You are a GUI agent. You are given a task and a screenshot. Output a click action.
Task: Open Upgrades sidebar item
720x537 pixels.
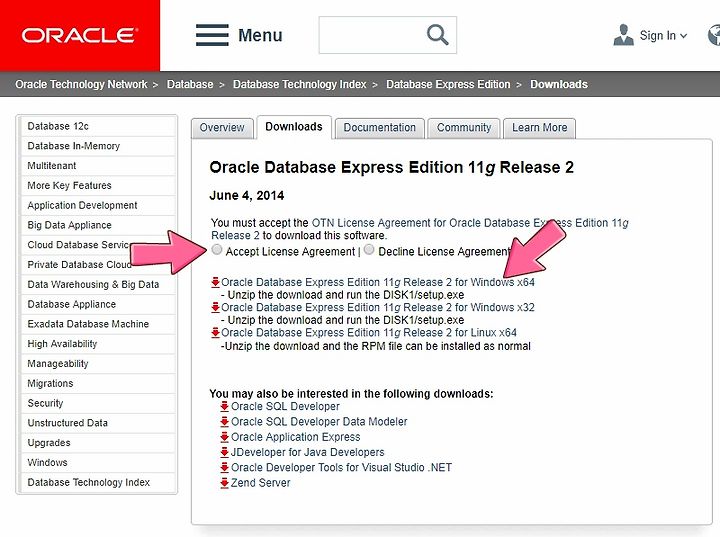click(x=98, y=443)
